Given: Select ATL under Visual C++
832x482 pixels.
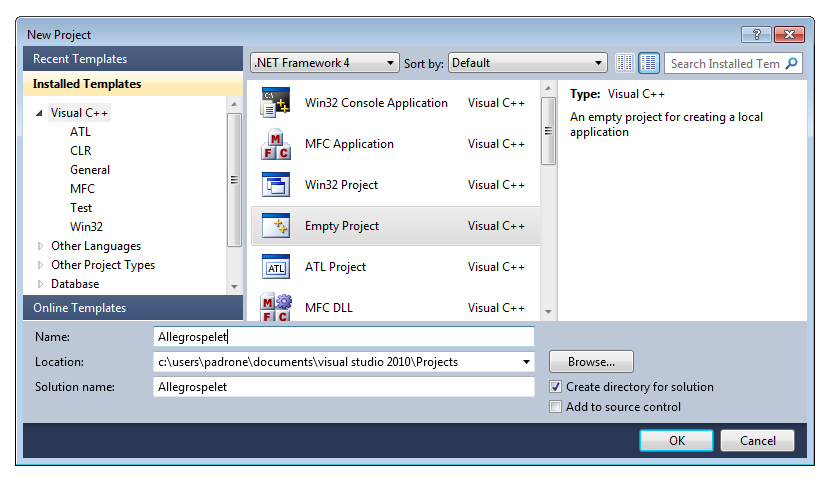Looking at the screenshot, I should tap(80, 132).
